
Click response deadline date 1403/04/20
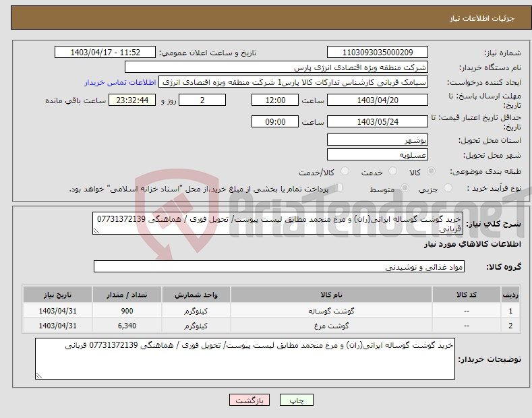378,100
